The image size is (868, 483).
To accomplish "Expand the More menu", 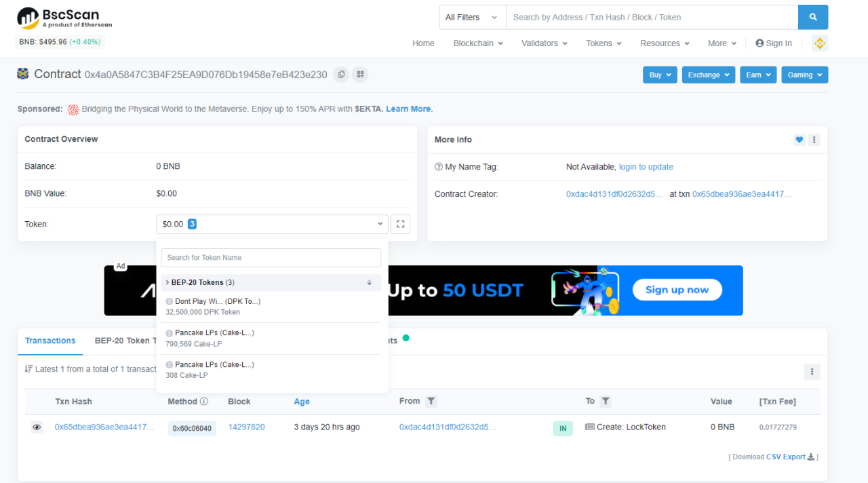I will (x=722, y=43).
